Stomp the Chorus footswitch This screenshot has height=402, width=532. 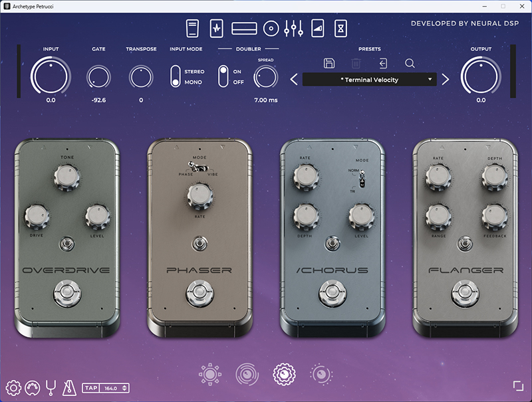tap(332, 293)
